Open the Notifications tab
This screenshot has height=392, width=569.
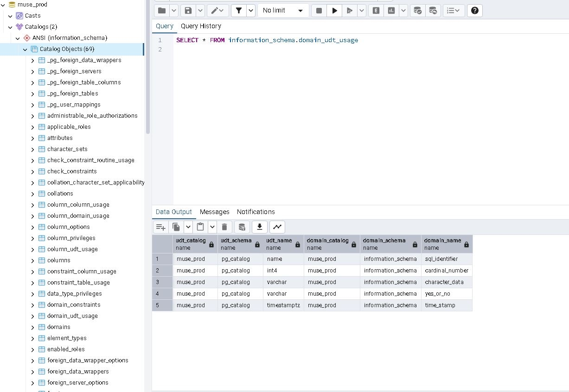coord(256,212)
